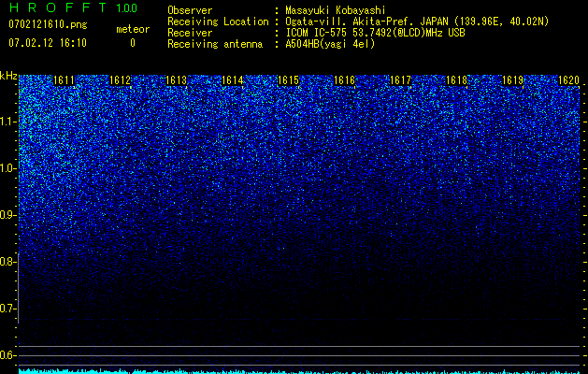Screen dimensions: 588x374
Task: Click the date stamp 07.02.12 16:10
Action: coord(48,43)
